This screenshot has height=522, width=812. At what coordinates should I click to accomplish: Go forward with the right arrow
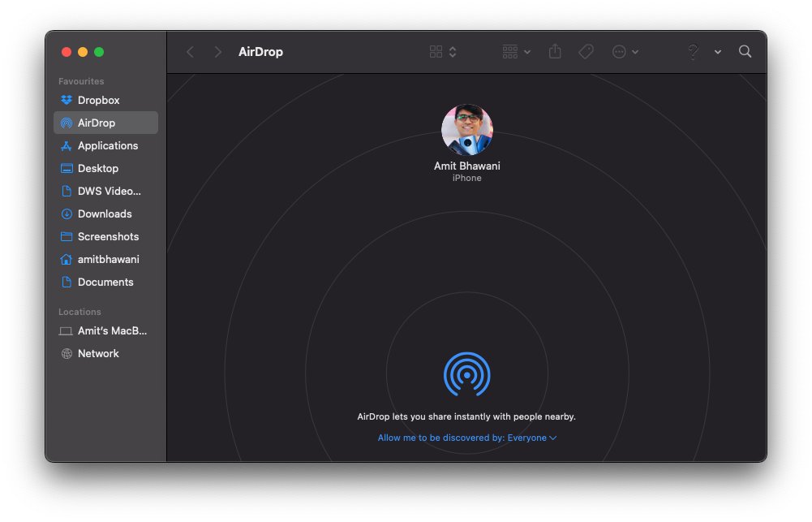pos(217,52)
